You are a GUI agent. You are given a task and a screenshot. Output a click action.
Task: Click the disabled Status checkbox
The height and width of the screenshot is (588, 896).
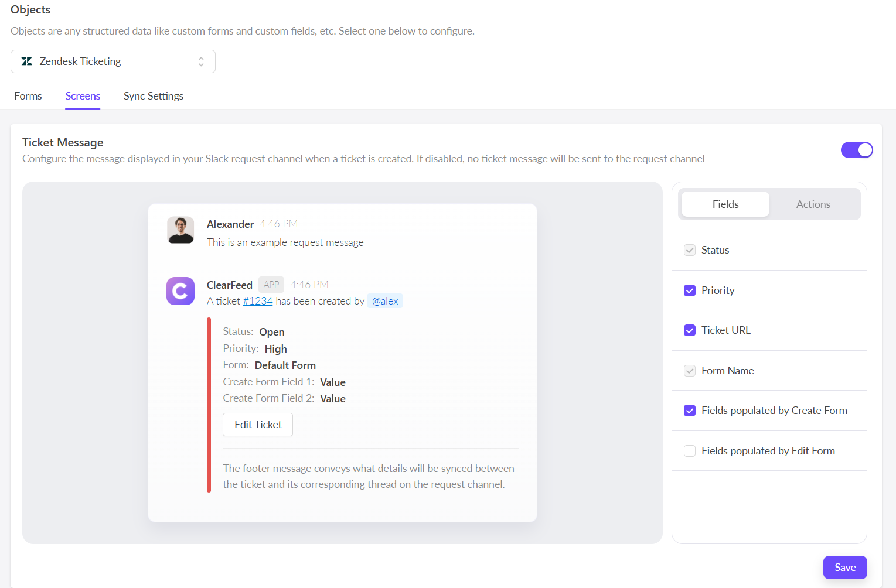pyautogui.click(x=690, y=250)
